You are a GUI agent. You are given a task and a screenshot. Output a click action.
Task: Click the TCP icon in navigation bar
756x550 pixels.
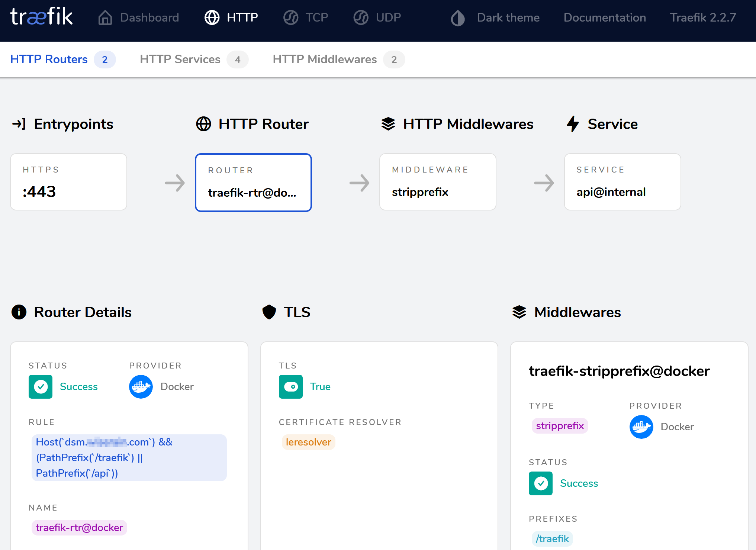pyautogui.click(x=291, y=17)
